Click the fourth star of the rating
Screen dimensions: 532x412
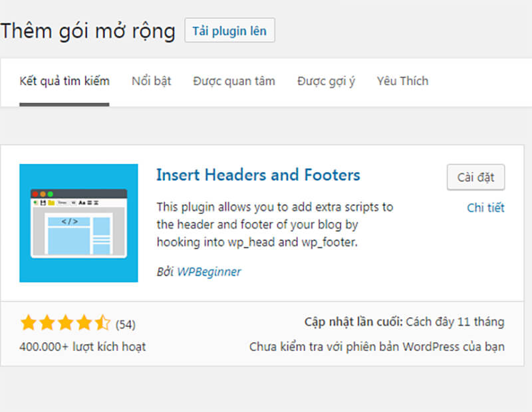pos(85,322)
